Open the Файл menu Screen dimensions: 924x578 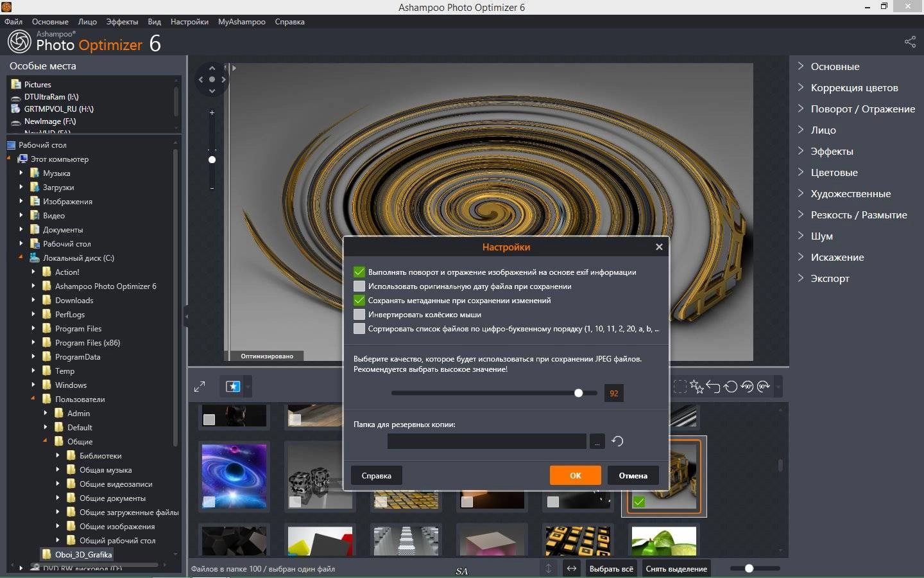click(13, 22)
